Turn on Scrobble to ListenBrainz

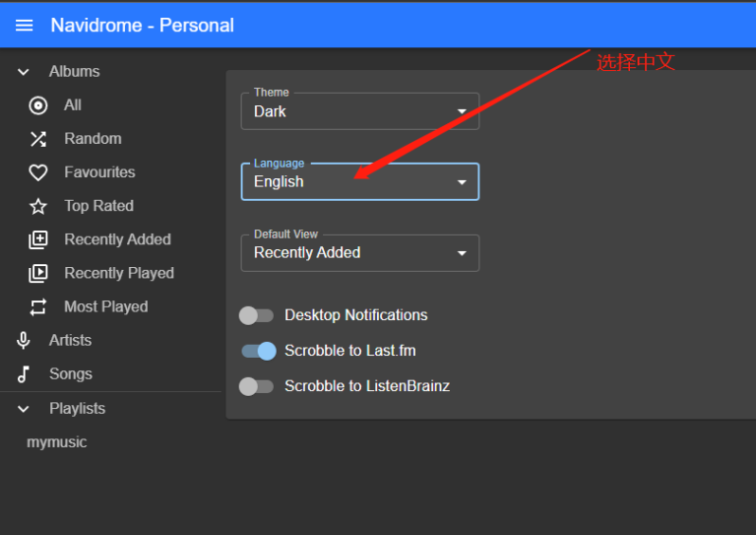click(257, 386)
